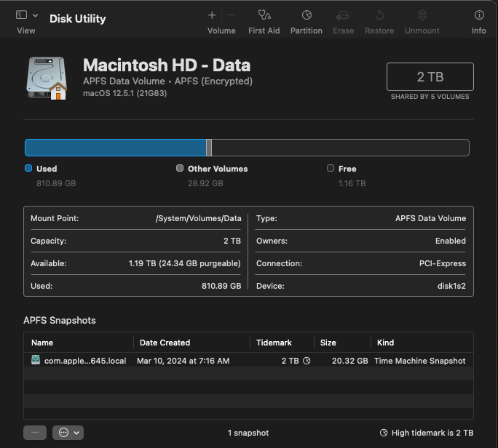Image resolution: width=498 pixels, height=448 pixels.
Task: Click Time Machine Snapshot kind cell
Action: 419,361
